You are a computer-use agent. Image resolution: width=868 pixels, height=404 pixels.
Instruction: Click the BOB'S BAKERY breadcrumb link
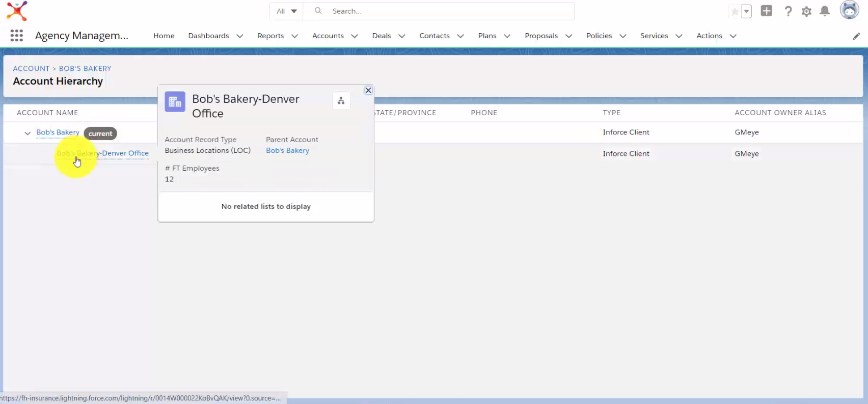pos(85,68)
